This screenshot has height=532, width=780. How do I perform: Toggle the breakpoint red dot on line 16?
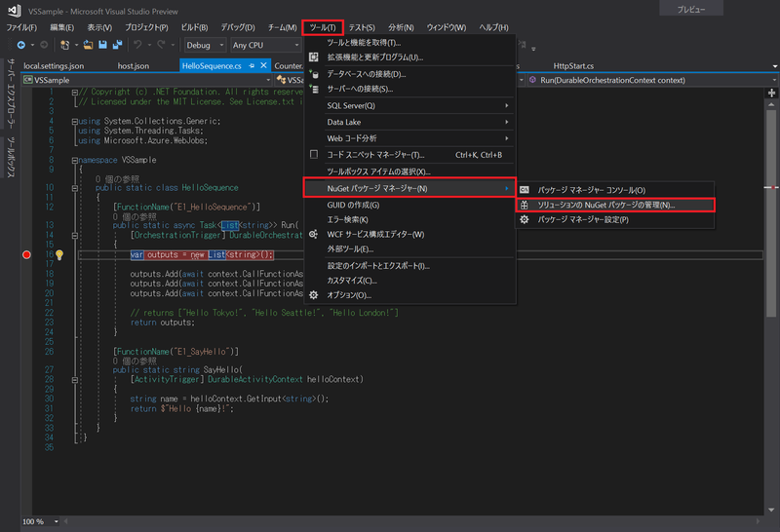pyautogui.click(x=27, y=255)
